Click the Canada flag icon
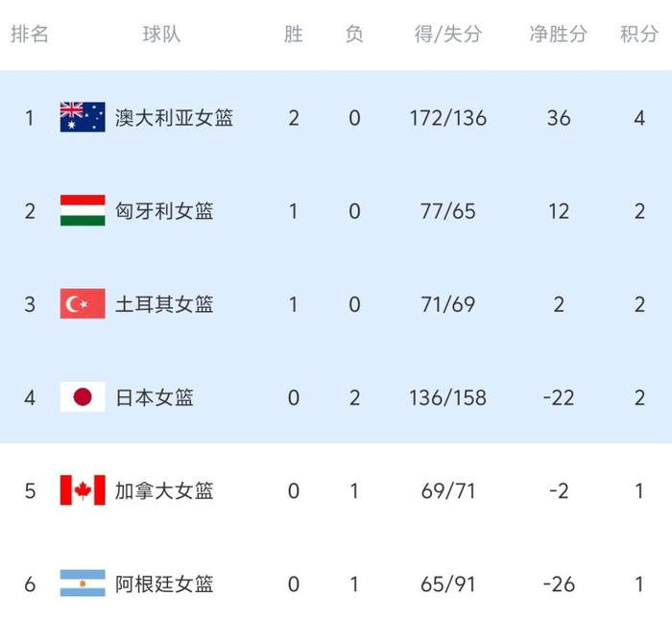Viewport: 672px width, 619px height. point(83,490)
